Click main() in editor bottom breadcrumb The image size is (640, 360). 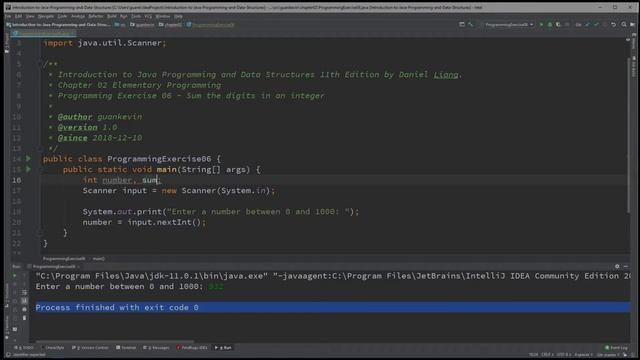tap(98, 258)
